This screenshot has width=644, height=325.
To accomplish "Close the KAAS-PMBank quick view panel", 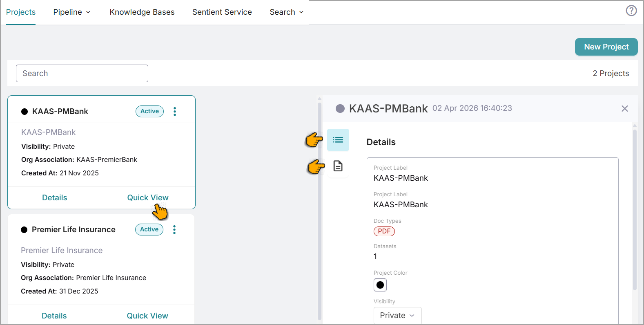I will tap(625, 109).
